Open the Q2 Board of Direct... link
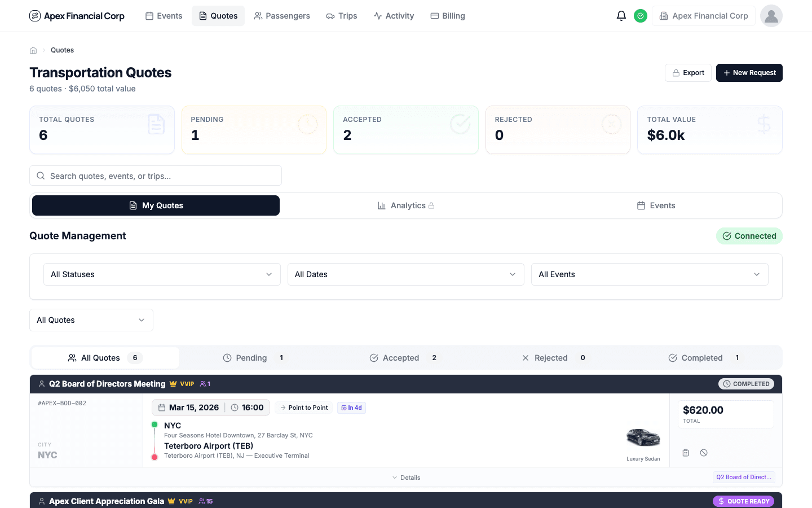This screenshot has width=812, height=508. point(744,477)
